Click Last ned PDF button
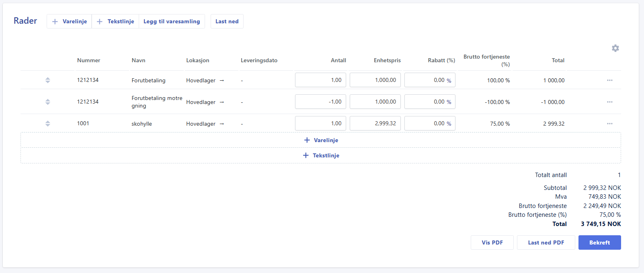The width and height of the screenshot is (644, 273). 546,242
